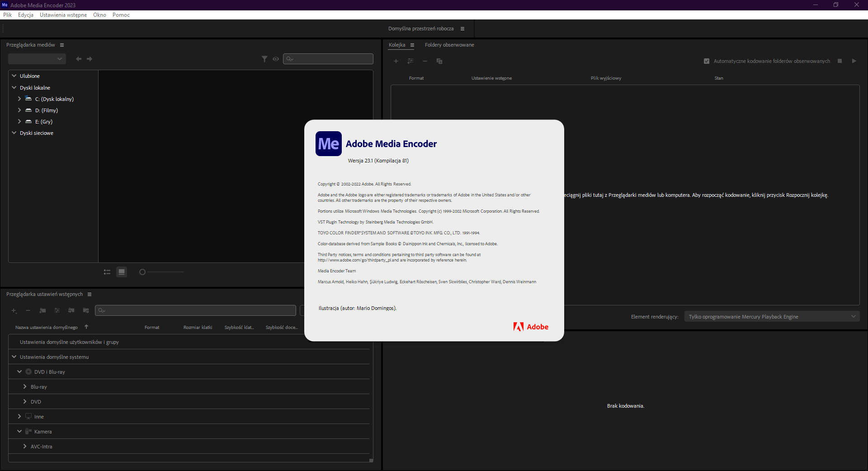
Task: Switch to the Foldery obserwowane tab
Action: pyautogui.click(x=449, y=45)
